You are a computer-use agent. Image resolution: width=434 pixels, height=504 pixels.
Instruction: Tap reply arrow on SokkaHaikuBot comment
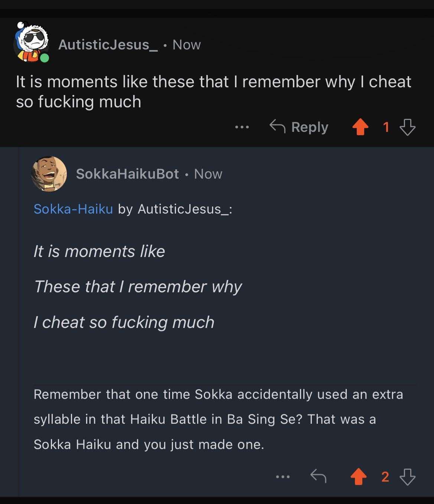318,476
